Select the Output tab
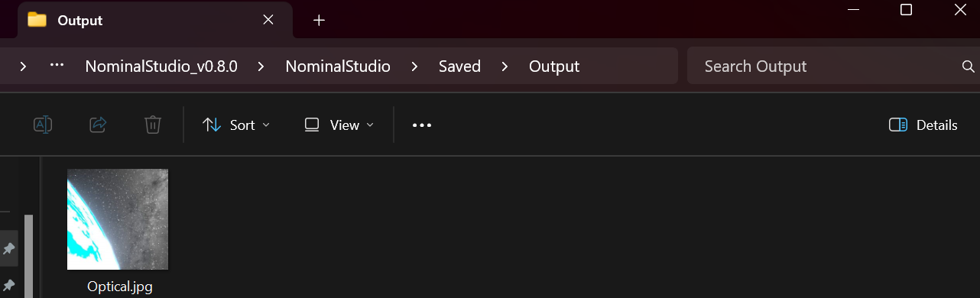This screenshot has height=298, width=980. point(146,21)
